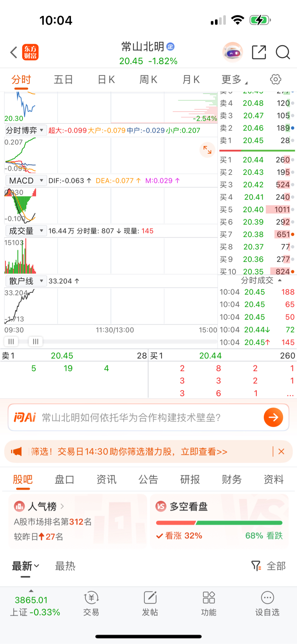Tap the back arrow icon
297x644 pixels.
[x=14, y=52]
